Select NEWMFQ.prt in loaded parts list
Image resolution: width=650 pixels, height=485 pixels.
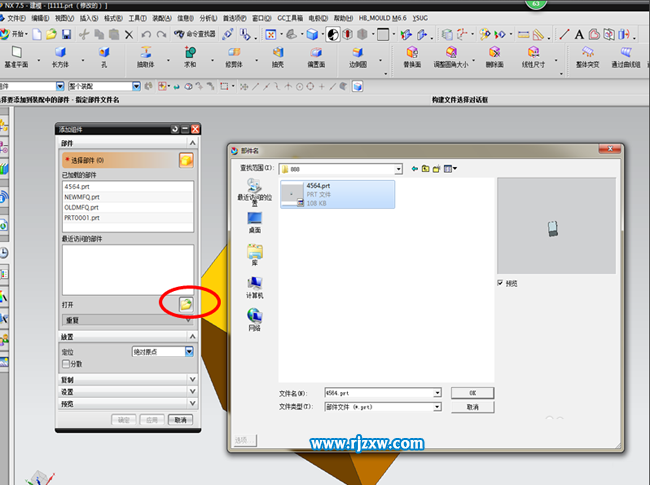click(x=82, y=197)
